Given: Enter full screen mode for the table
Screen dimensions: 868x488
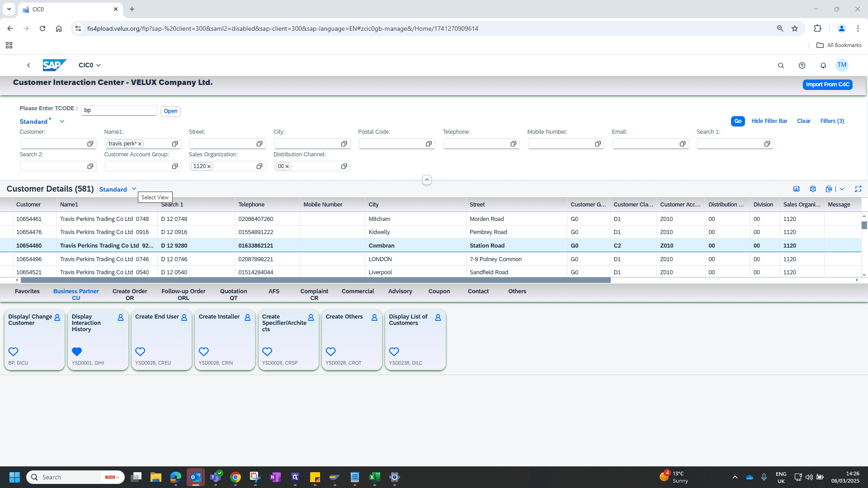Looking at the screenshot, I should coord(858,189).
